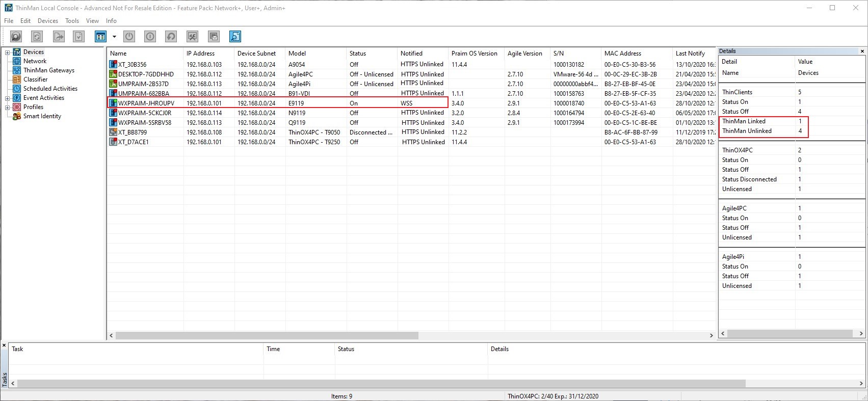Image resolution: width=868 pixels, height=401 pixels.
Task: Close the Tasks panel
Action: 5,346
